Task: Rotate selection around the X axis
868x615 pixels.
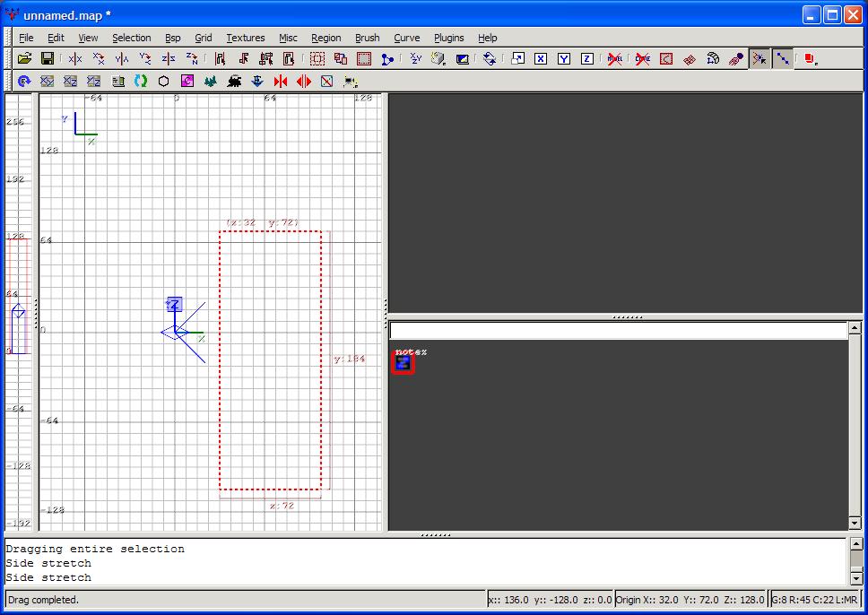Action: 99,58
